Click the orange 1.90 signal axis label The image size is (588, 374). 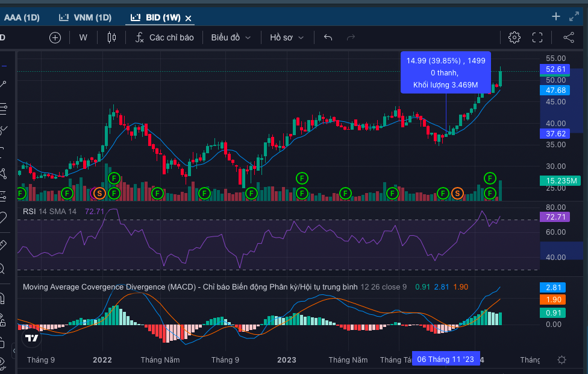552,300
